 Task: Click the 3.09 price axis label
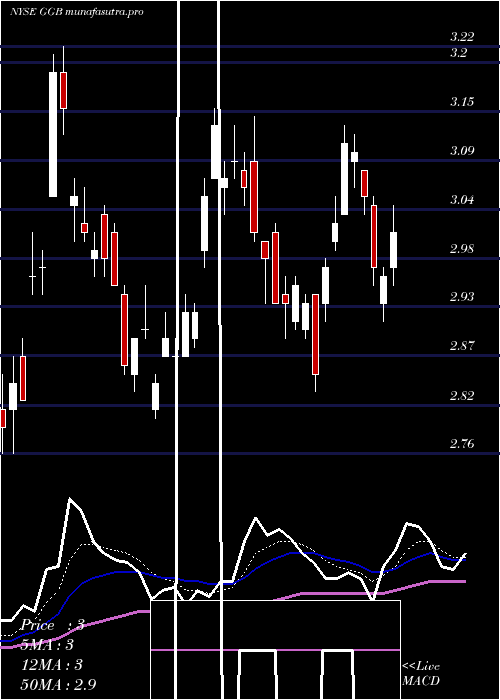pos(462,150)
